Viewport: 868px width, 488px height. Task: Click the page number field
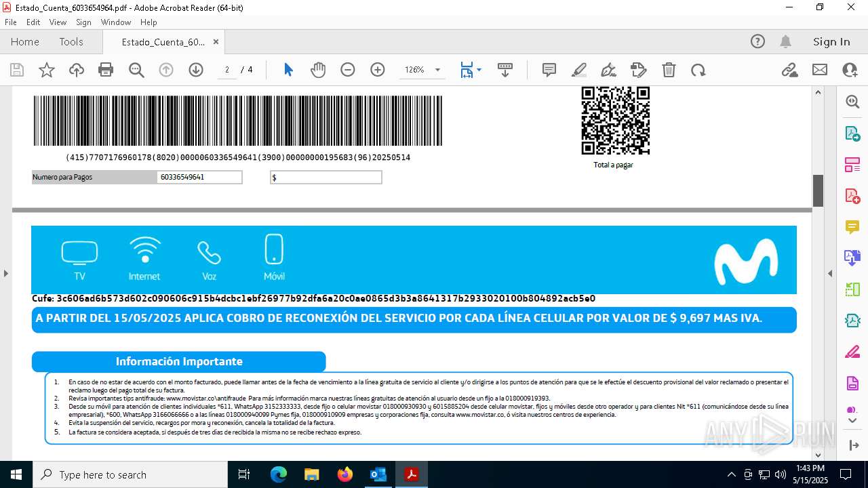point(227,70)
